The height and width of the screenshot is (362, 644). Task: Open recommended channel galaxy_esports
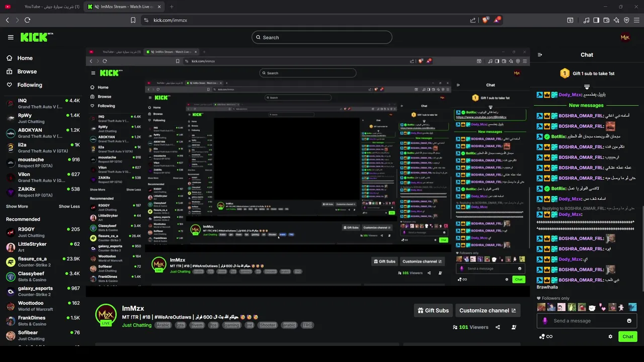point(43,291)
